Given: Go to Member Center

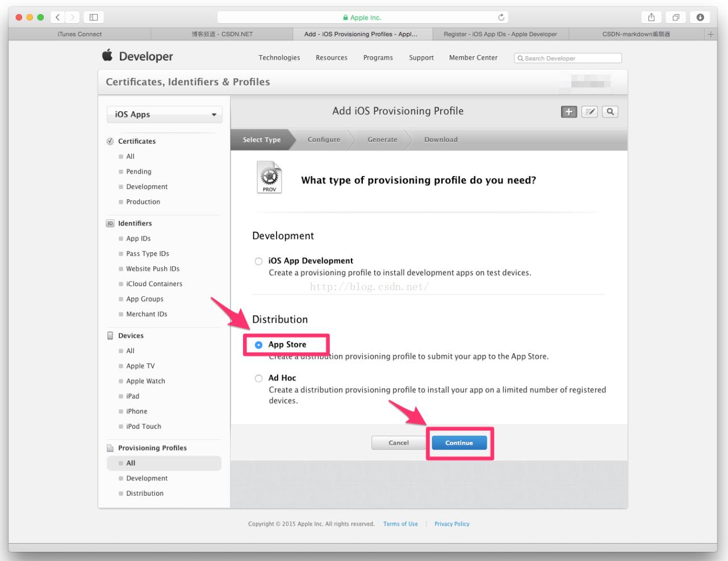Looking at the screenshot, I should 473,58.
